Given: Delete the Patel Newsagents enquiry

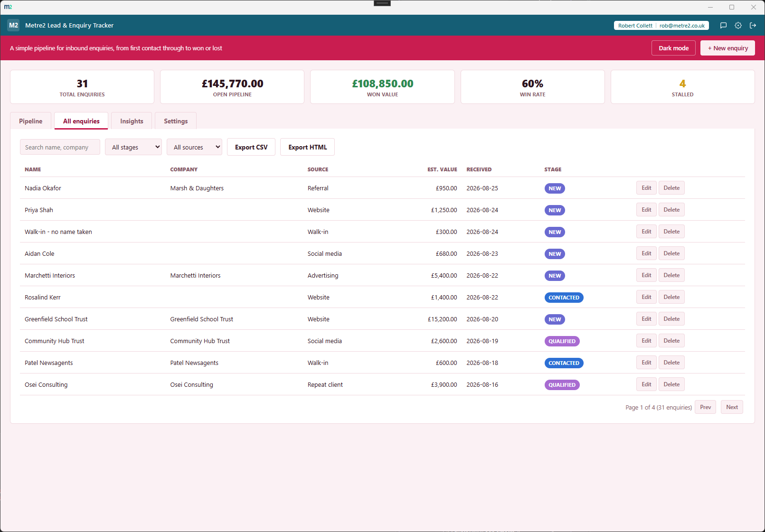Looking at the screenshot, I should click(671, 363).
